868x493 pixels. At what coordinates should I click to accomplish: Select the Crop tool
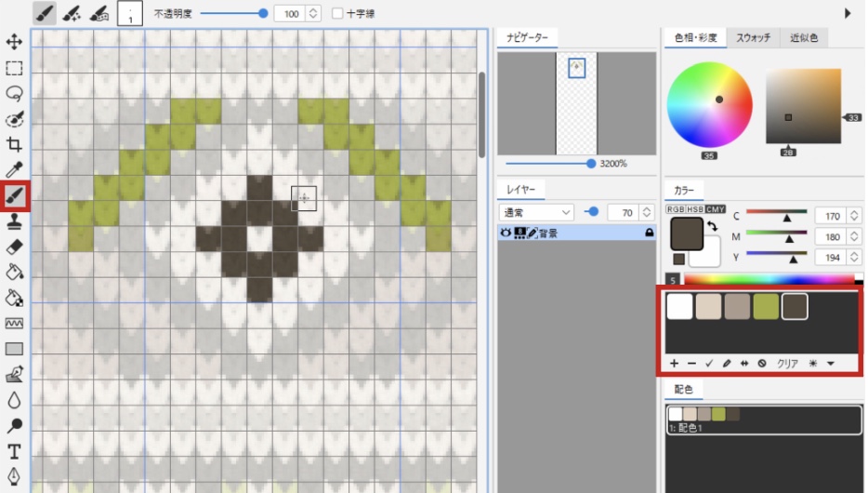(x=14, y=144)
